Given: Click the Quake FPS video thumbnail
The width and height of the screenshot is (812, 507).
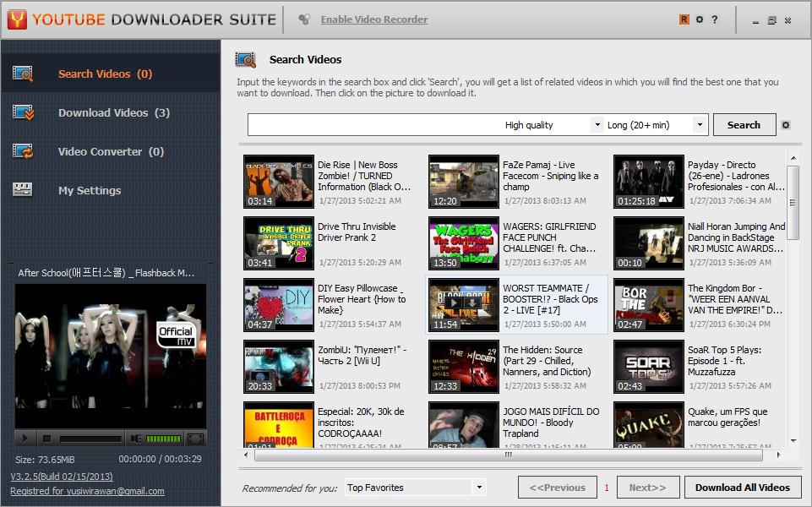Looking at the screenshot, I should (648, 425).
